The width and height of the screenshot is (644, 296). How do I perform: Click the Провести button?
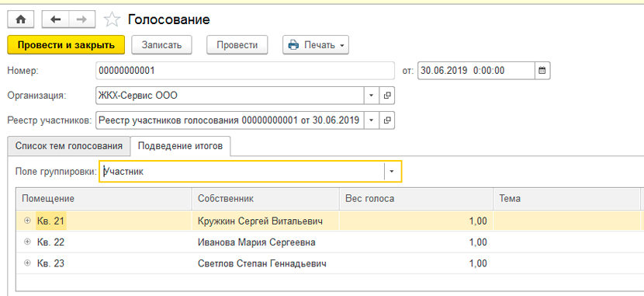237,45
